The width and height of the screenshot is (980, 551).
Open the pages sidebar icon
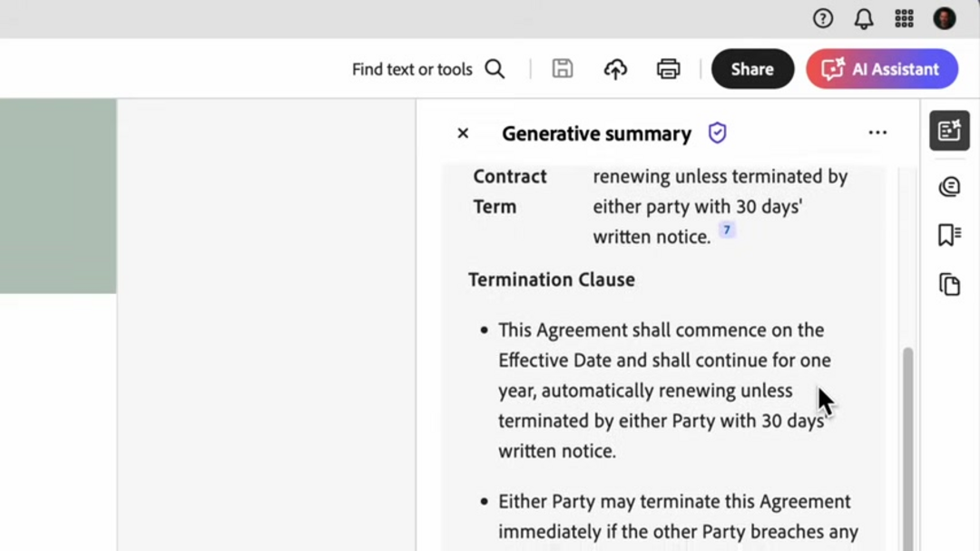(949, 284)
